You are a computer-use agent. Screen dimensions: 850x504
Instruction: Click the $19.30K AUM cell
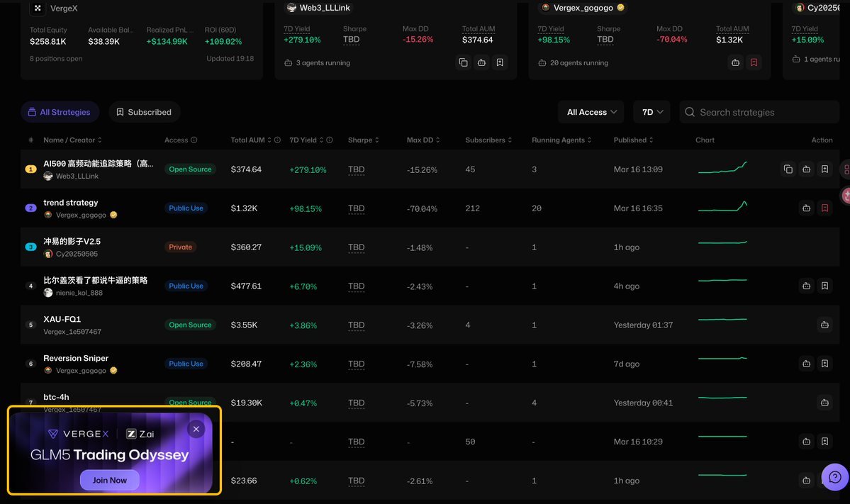246,403
